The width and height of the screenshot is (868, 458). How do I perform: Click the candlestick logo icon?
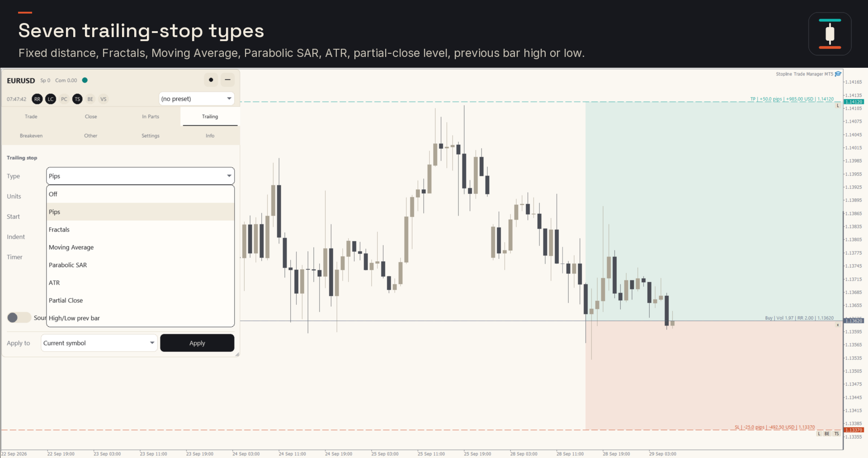tap(830, 34)
